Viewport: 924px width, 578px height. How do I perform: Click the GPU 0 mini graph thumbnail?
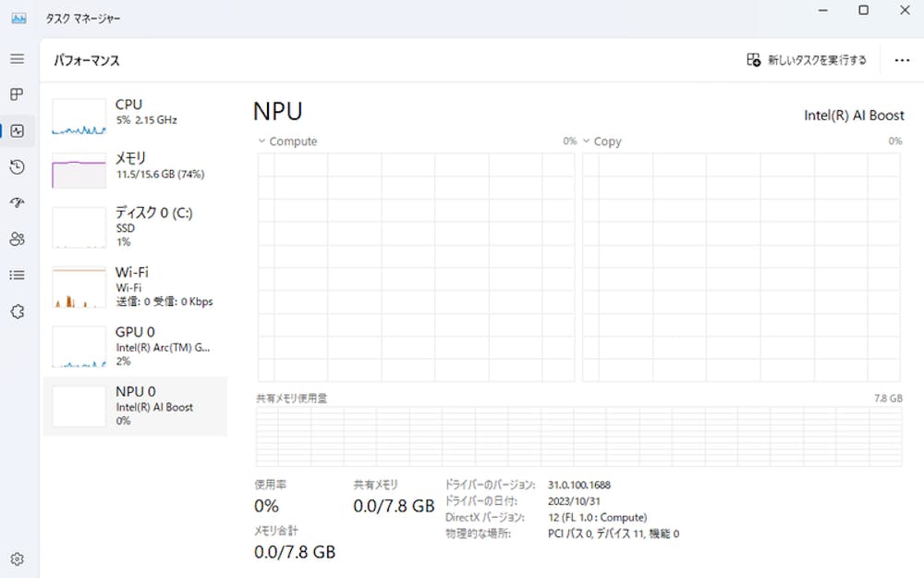79,348
